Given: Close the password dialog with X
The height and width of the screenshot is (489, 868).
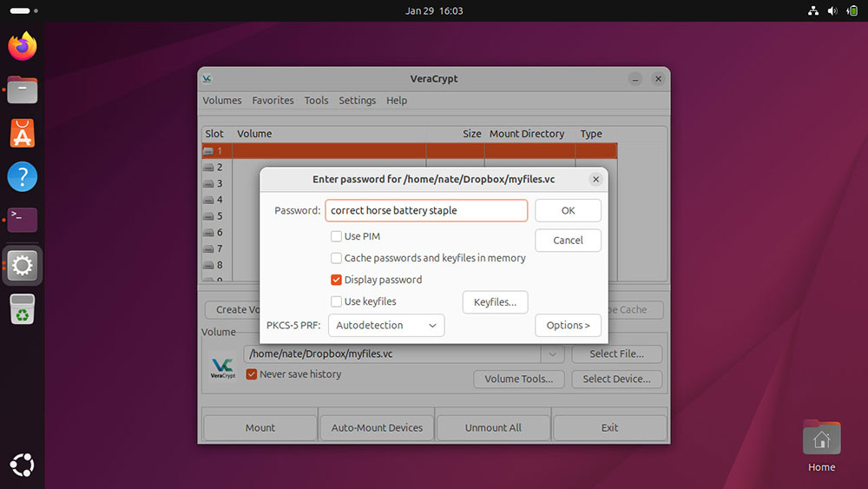Looking at the screenshot, I should pos(595,179).
